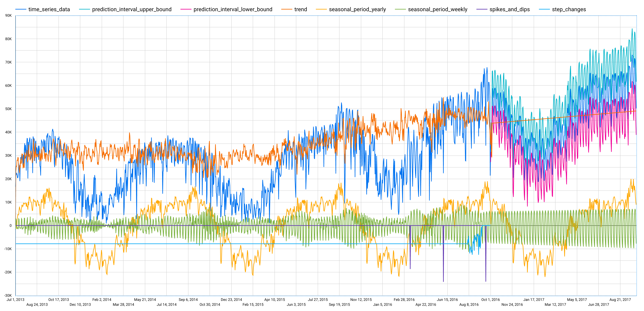Viewport: 644px width, 311px height.
Task: Click the Jul 1, 2013 axis label
Action: tap(15, 299)
